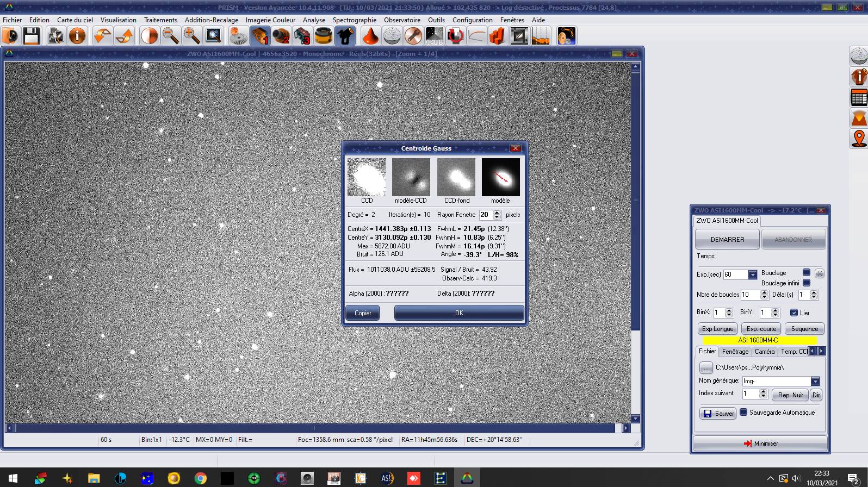Open the Spectrographie menu
Image resolution: width=868 pixels, height=487 pixels.
354,20
